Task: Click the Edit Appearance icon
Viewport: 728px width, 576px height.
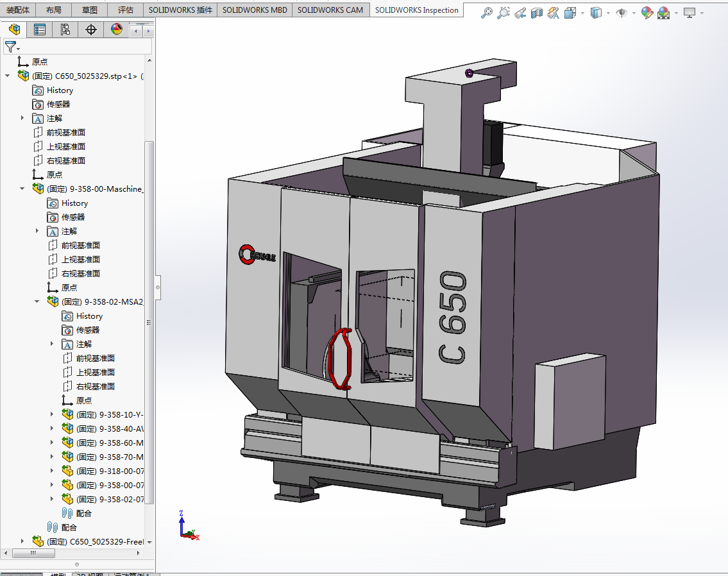Action: (x=647, y=13)
